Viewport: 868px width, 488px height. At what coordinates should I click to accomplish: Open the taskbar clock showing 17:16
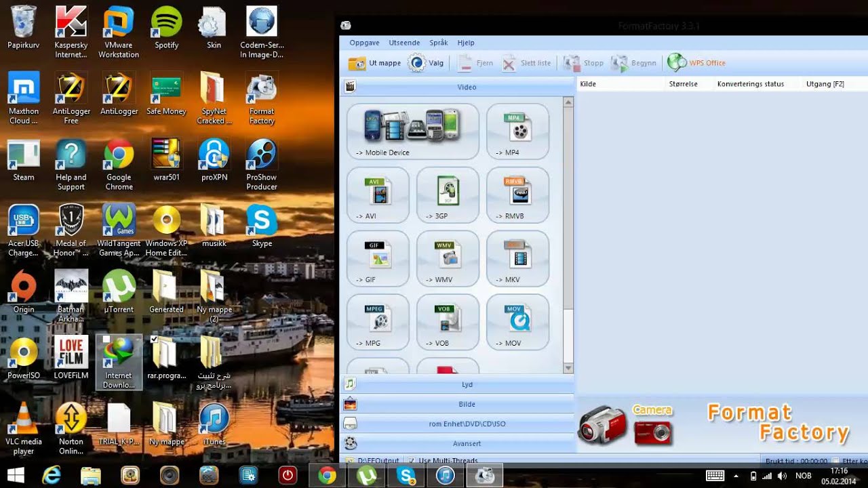tap(839, 476)
